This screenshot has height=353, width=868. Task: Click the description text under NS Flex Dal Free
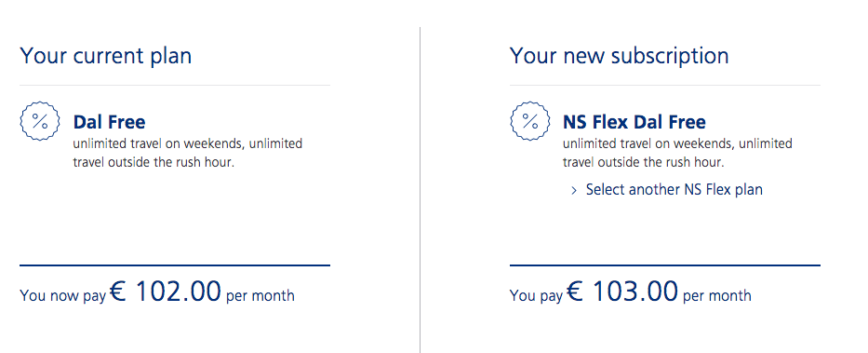point(677,153)
